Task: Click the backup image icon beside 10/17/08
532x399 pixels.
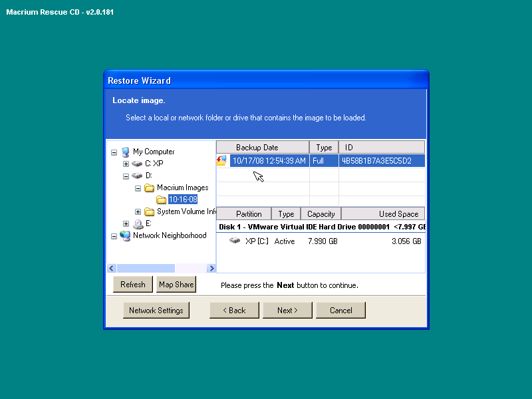Action: pos(221,160)
